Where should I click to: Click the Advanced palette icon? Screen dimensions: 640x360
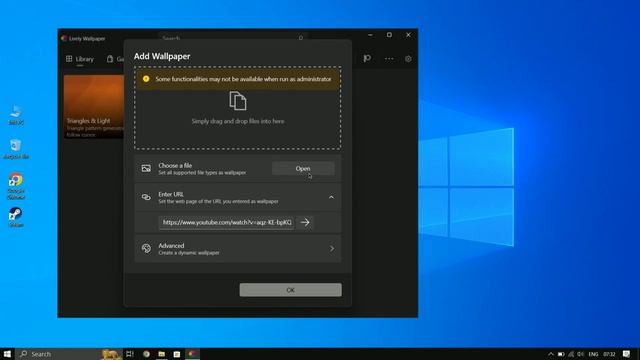click(146, 248)
